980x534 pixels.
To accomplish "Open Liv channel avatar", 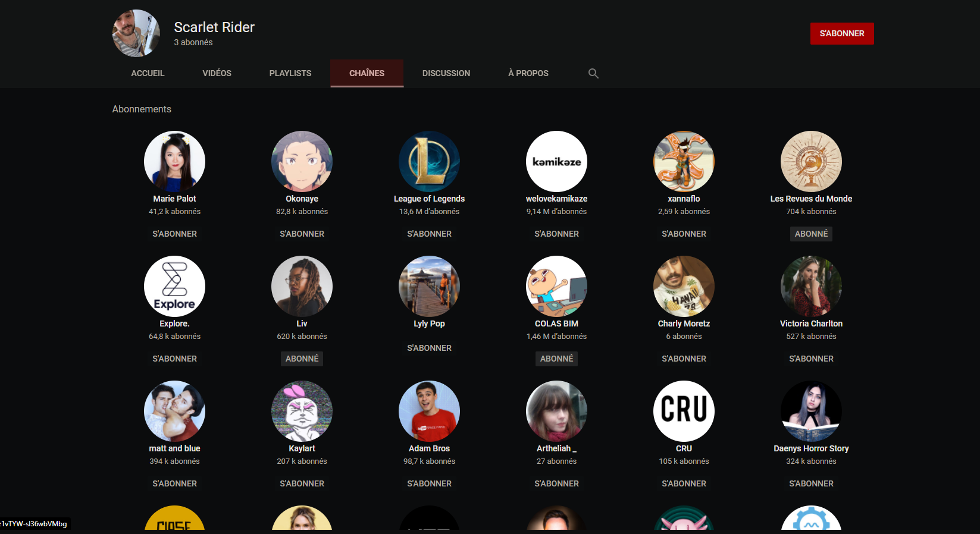I will [x=302, y=286].
